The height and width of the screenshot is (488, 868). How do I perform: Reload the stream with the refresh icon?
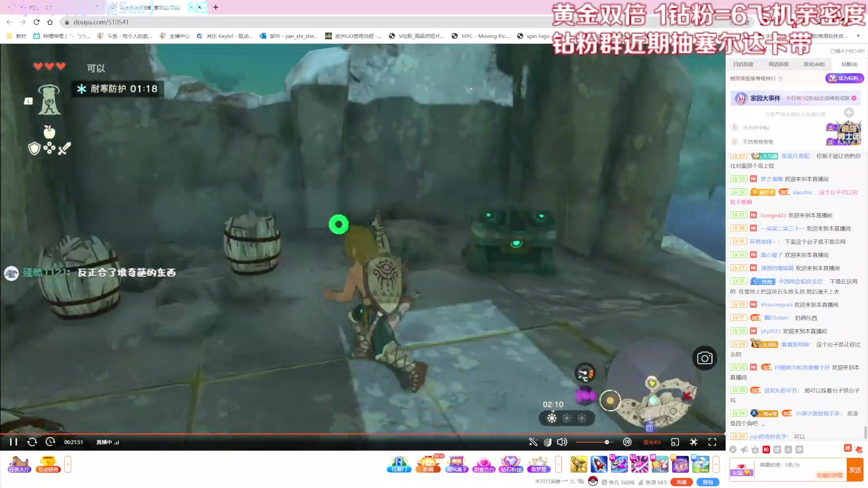click(x=32, y=442)
